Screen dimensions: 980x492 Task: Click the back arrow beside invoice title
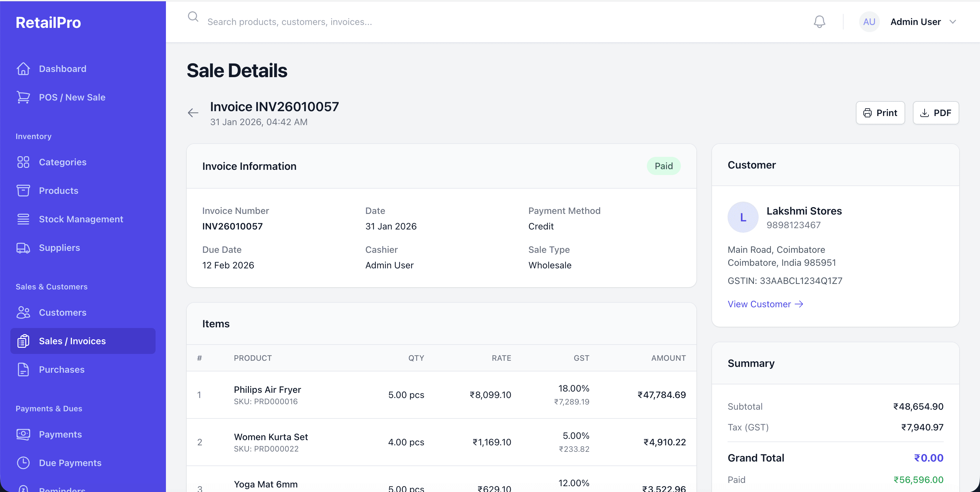point(193,113)
